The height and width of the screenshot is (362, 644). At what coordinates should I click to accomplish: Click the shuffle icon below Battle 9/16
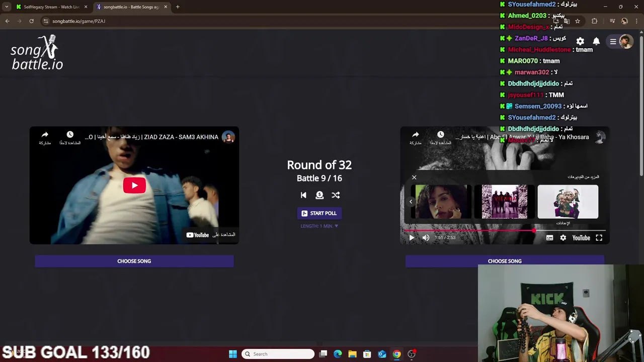click(336, 195)
